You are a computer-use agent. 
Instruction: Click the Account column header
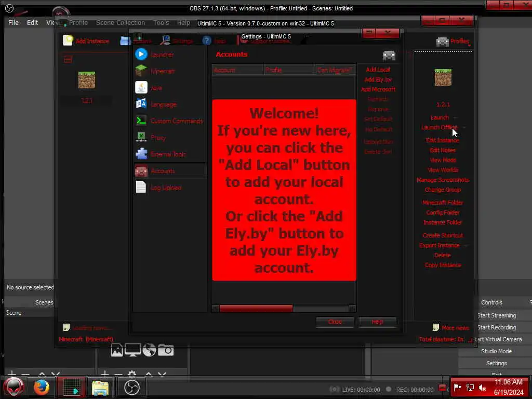(237, 70)
